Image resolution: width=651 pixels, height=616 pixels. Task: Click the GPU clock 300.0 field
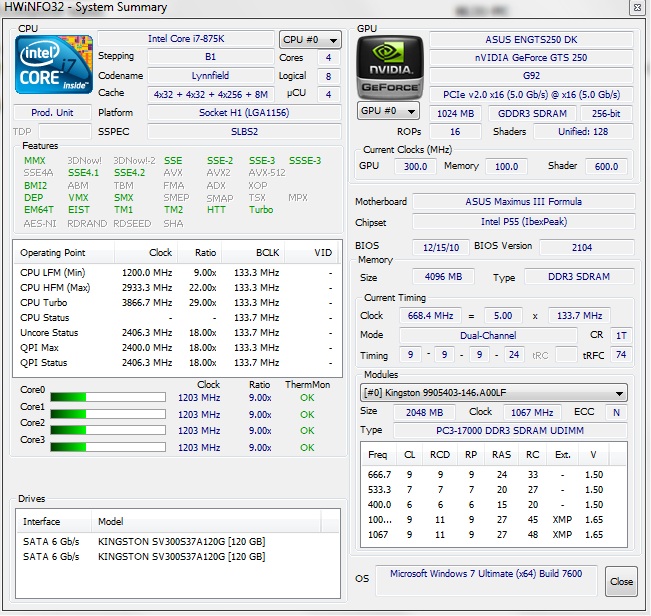415,166
